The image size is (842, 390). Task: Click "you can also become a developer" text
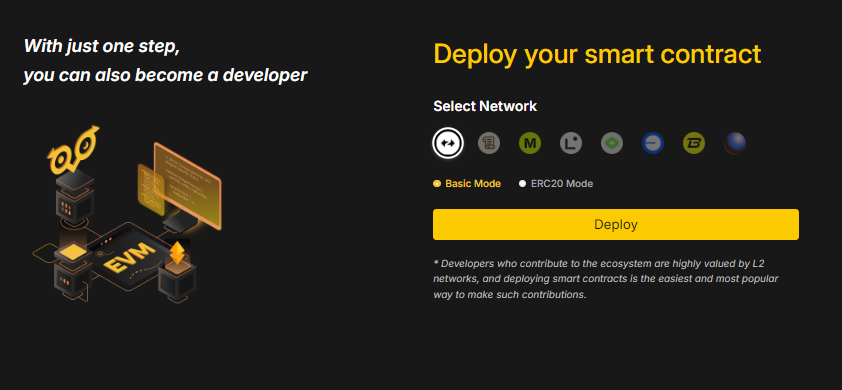tap(165, 76)
